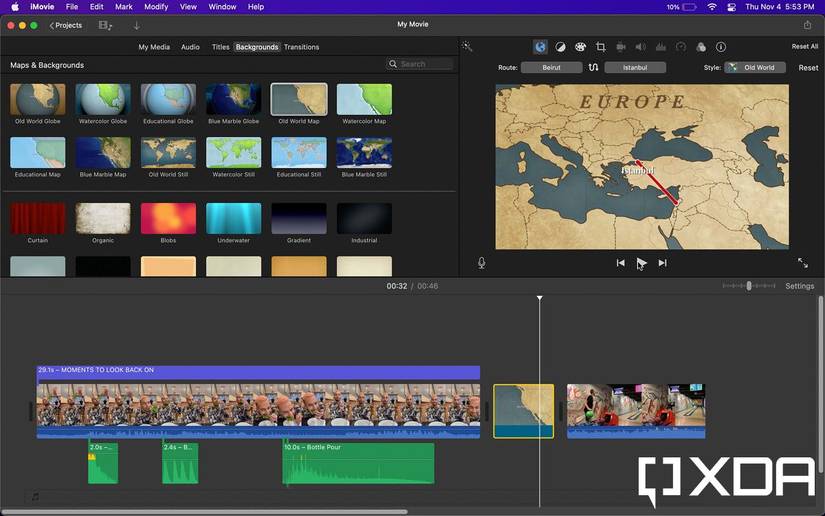
Task: Switch to the Titles tab
Action: pos(220,47)
